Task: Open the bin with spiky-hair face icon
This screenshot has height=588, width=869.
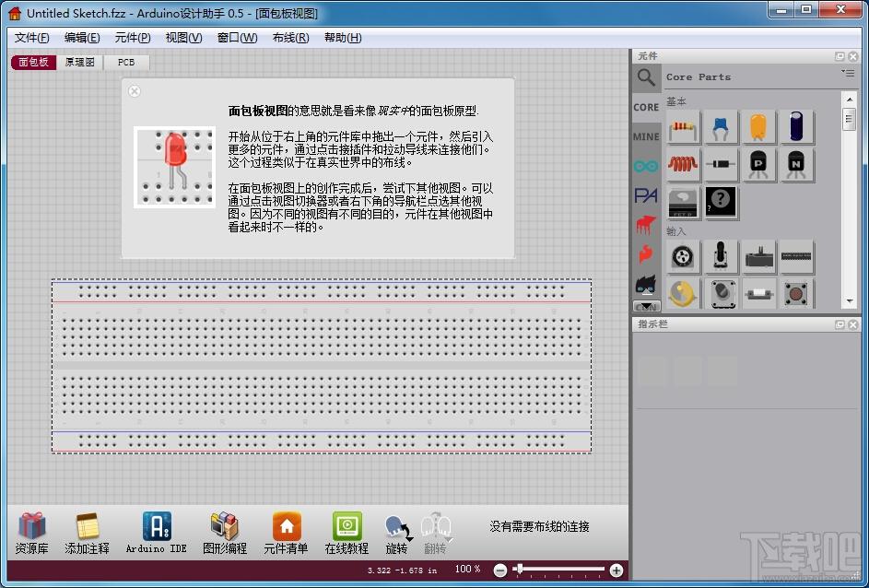Action: [646, 284]
